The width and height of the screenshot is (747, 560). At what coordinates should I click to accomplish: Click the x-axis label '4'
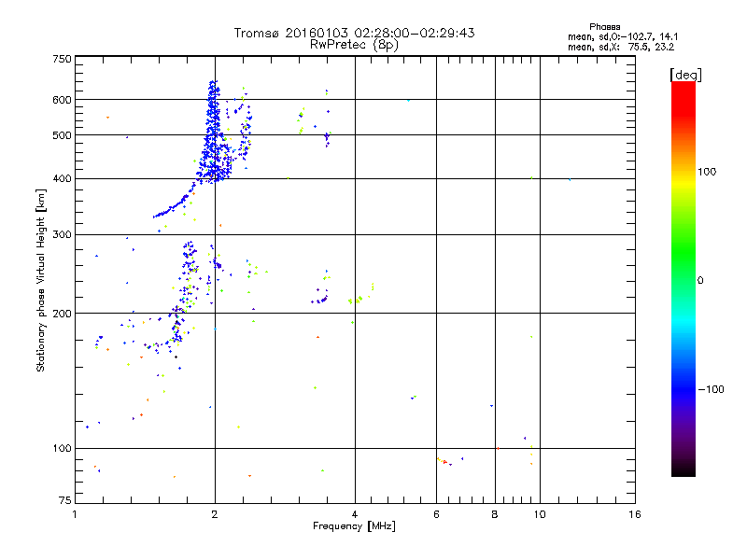(355, 514)
